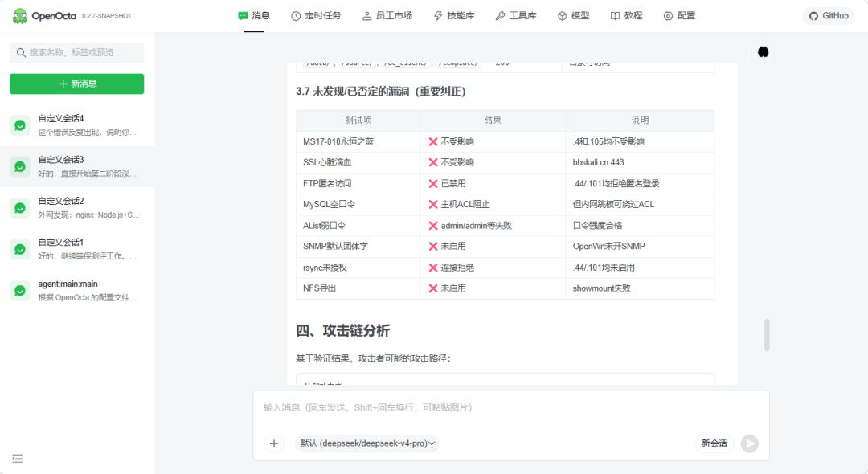This screenshot has width=868, height=474.
Task: Open conversation 自定义会话2
Action: pyautogui.click(x=77, y=208)
